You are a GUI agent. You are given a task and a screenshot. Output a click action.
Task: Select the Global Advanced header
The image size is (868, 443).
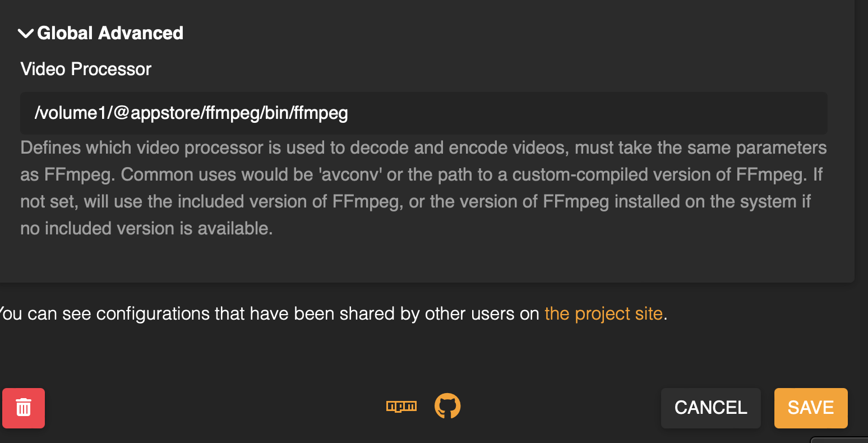(110, 33)
